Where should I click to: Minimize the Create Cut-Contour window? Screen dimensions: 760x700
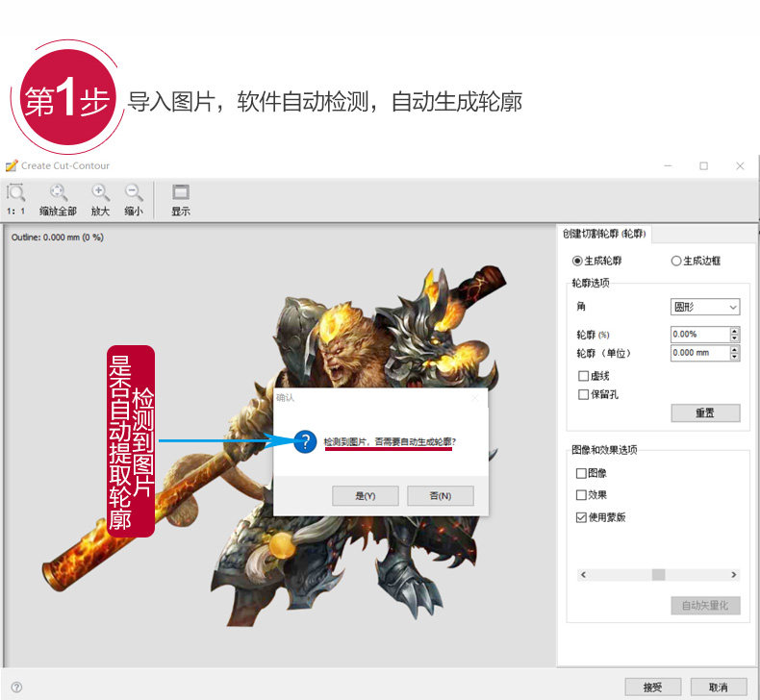(x=668, y=165)
